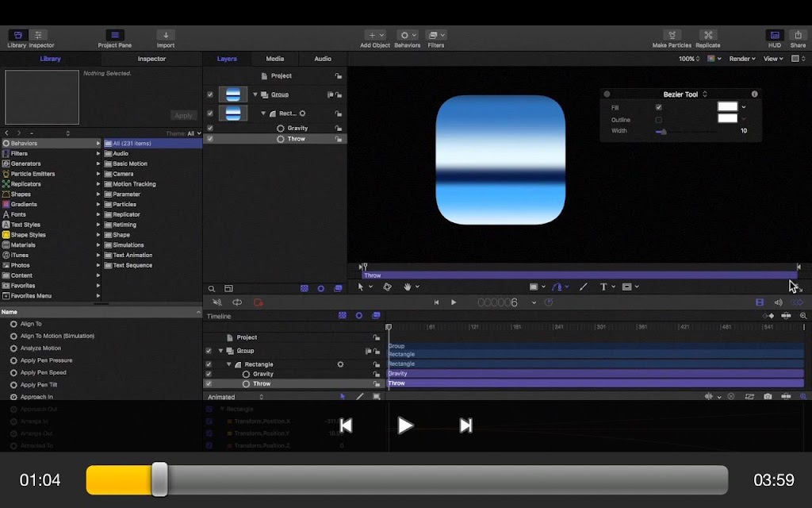This screenshot has width=812, height=508.
Task: Open the Render dropdown menu
Action: click(x=742, y=59)
